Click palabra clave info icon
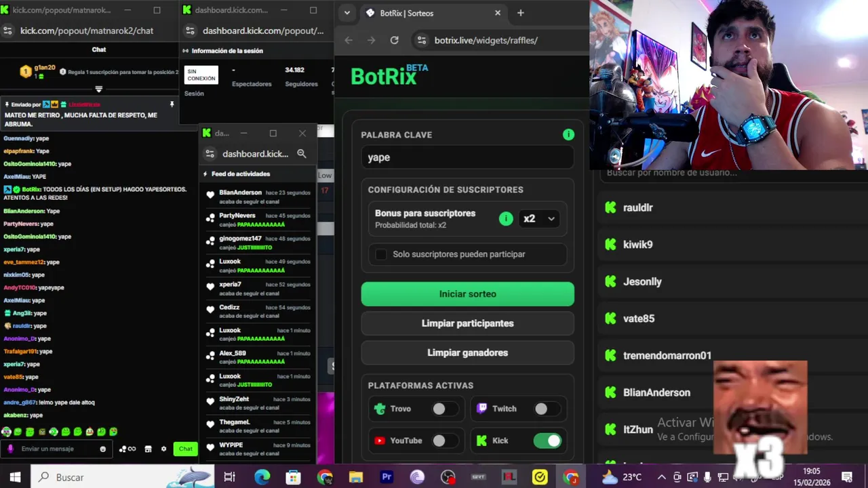This screenshot has width=868, height=488. [568, 134]
